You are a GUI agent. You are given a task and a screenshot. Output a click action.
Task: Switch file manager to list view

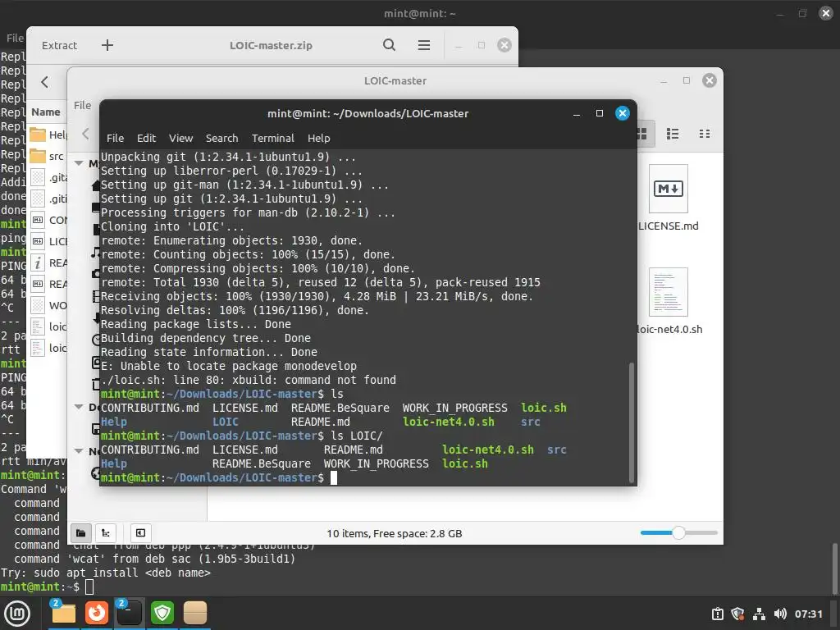[673, 134]
